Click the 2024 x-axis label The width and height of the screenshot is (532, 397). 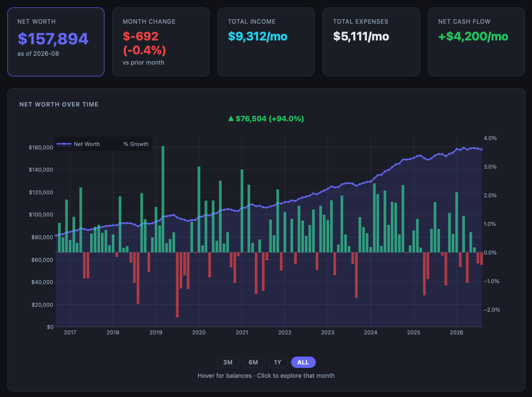click(370, 332)
